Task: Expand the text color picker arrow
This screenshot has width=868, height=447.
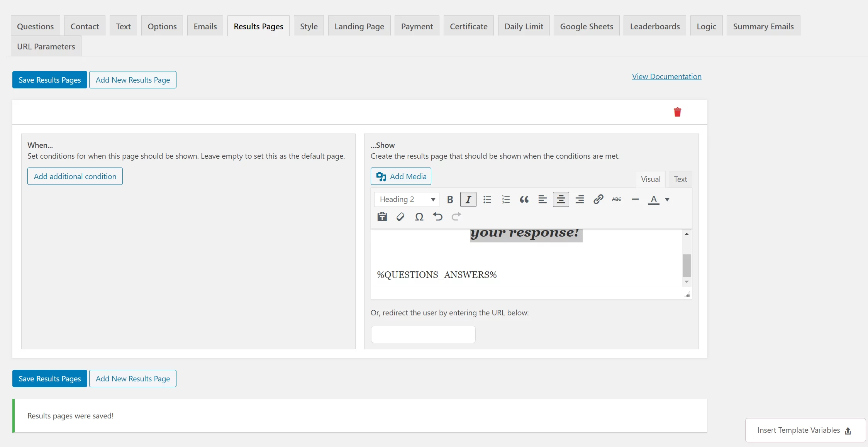Action: click(667, 200)
